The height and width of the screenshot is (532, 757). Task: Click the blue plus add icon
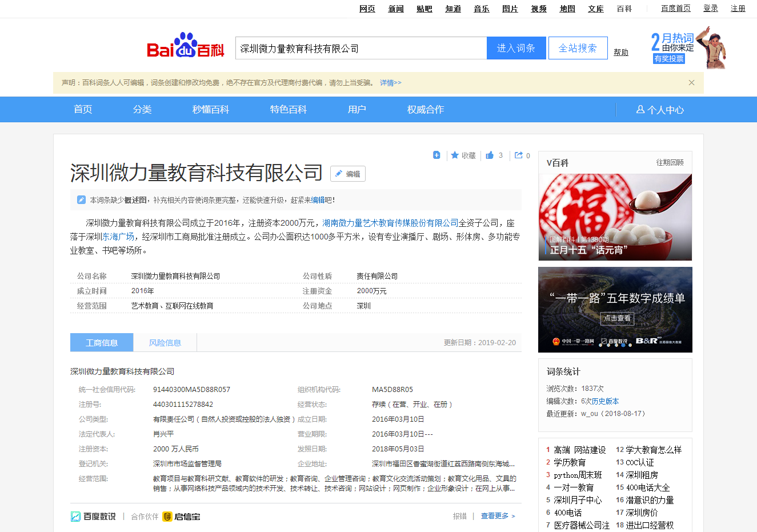click(436, 155)
